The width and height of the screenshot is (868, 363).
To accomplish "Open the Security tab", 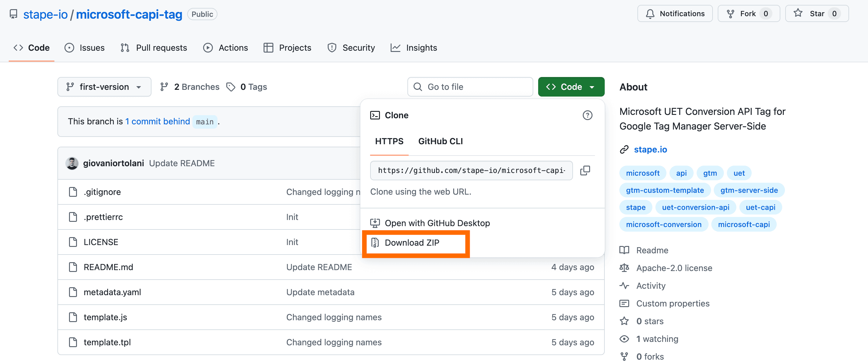I will coord(351,48).
